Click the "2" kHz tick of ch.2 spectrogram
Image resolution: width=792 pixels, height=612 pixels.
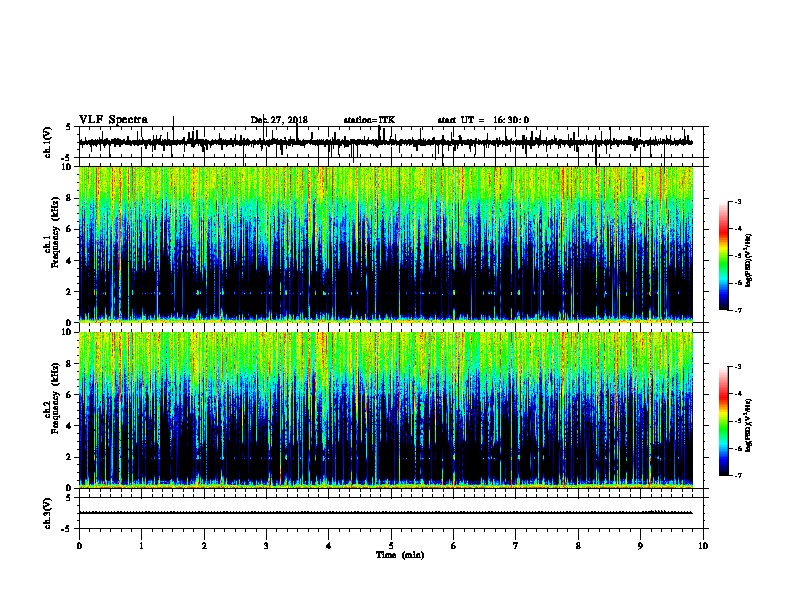(70, 457)
